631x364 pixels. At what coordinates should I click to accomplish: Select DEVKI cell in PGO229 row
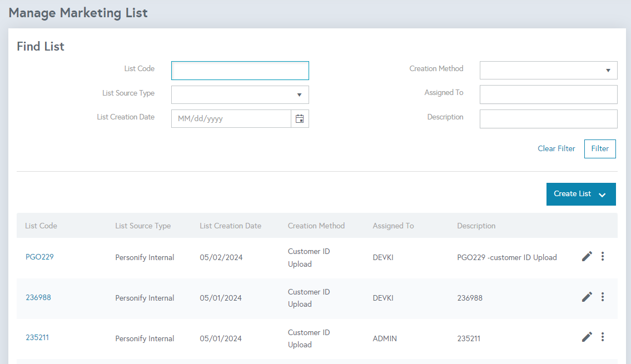pos(383,257)
